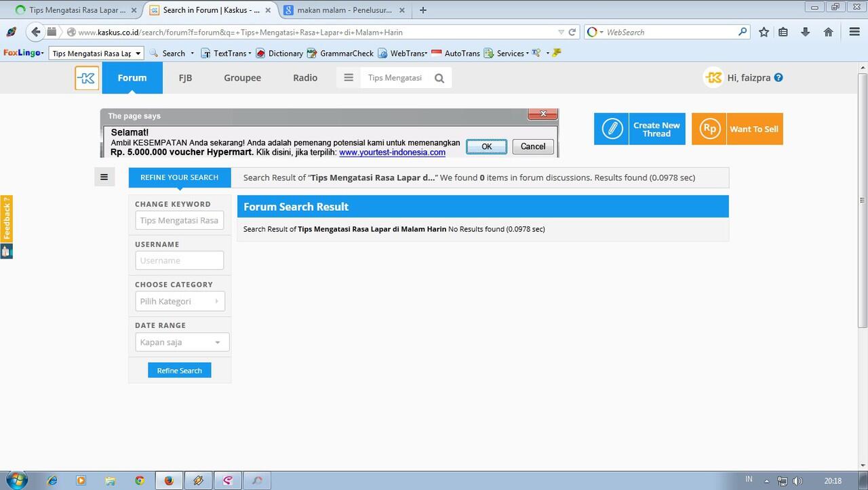This screenshot has width=868, height=490.
Task: Open the Downloads arrow icon
Action: pyautogui.click(x=805, y=32)
